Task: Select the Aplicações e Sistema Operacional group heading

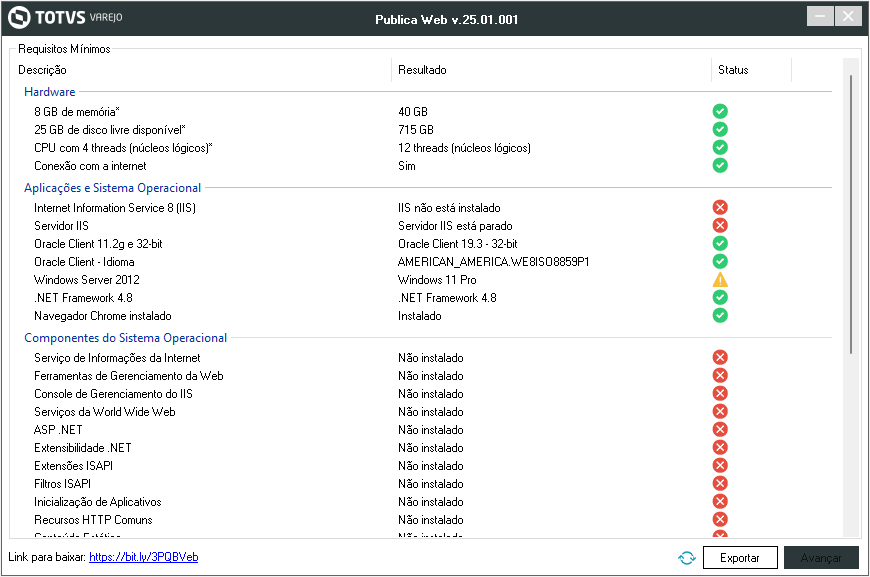Action: tap(112, 188)
